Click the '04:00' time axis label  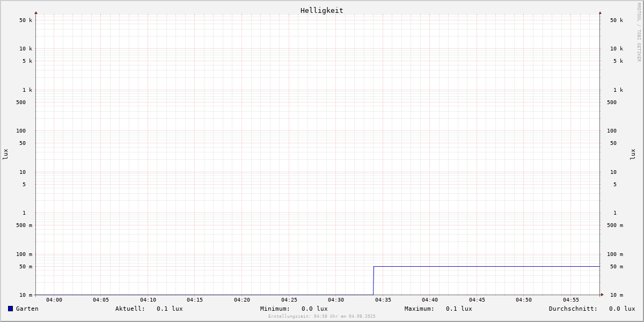(54, 300)
